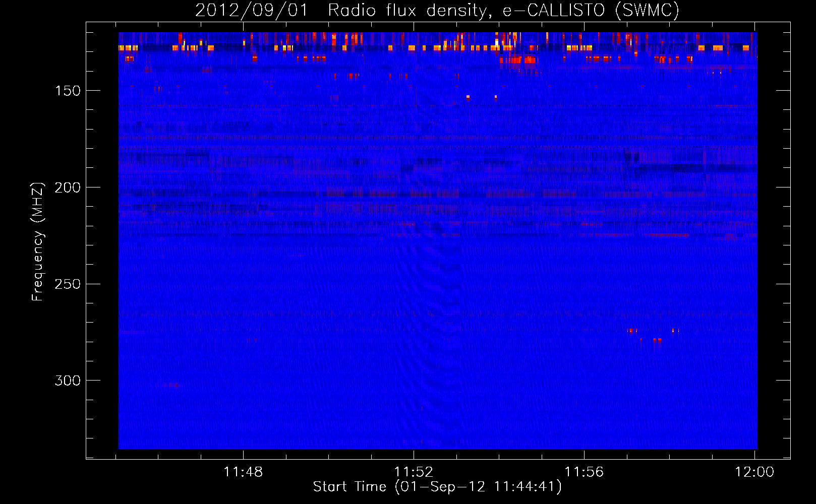Click the 12:00 time tick label
This screenshot has width=816, height=504.
click(x=754, y=472)
